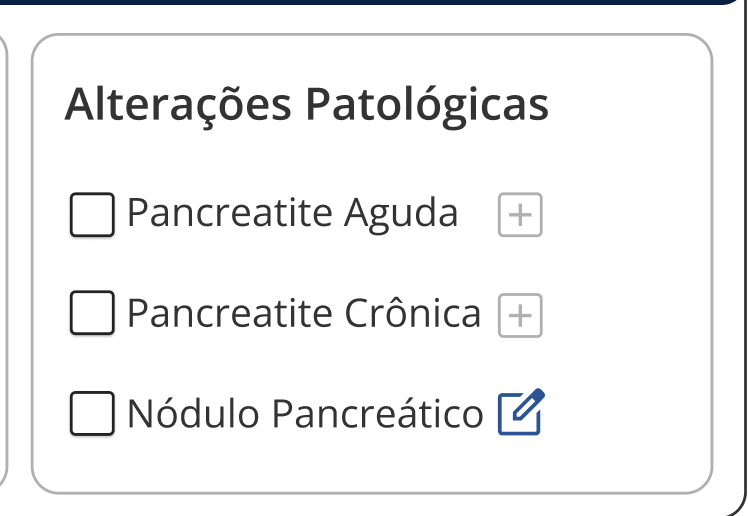
Task: Expand Pancreatite Aguda options via plus
Action: pyautogui.click(x=520, y=215)
